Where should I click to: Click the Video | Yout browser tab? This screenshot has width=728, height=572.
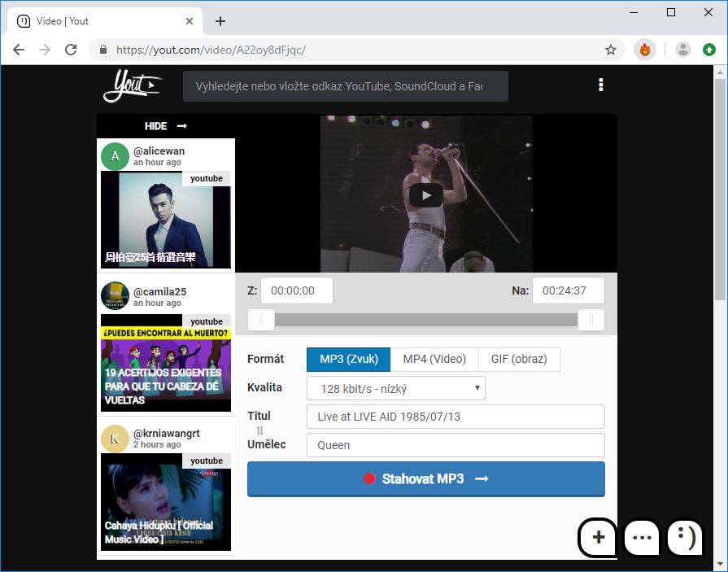pos(105,21)
